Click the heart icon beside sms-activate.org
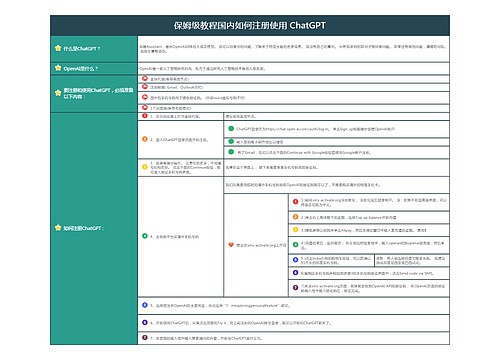 coord(231,245)
